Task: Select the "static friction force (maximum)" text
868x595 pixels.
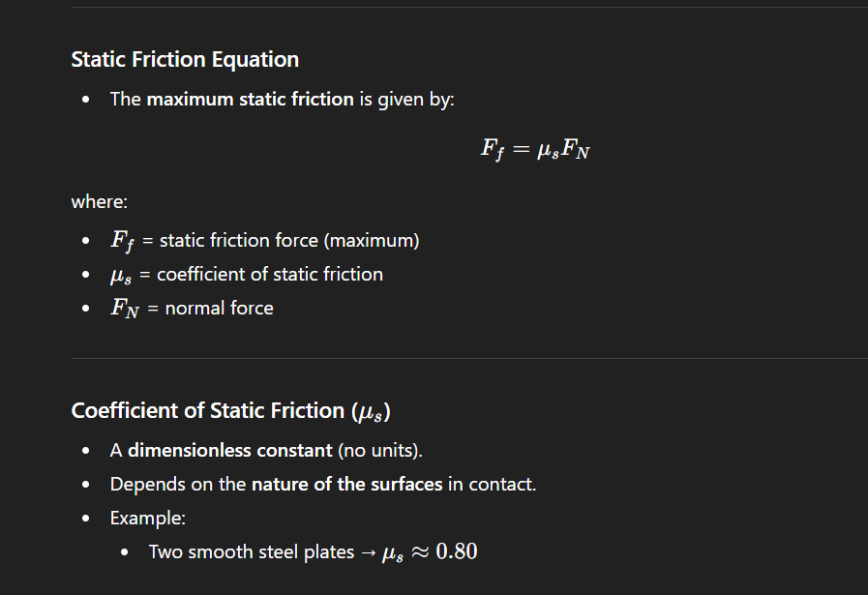Action: tap(289, 241)
